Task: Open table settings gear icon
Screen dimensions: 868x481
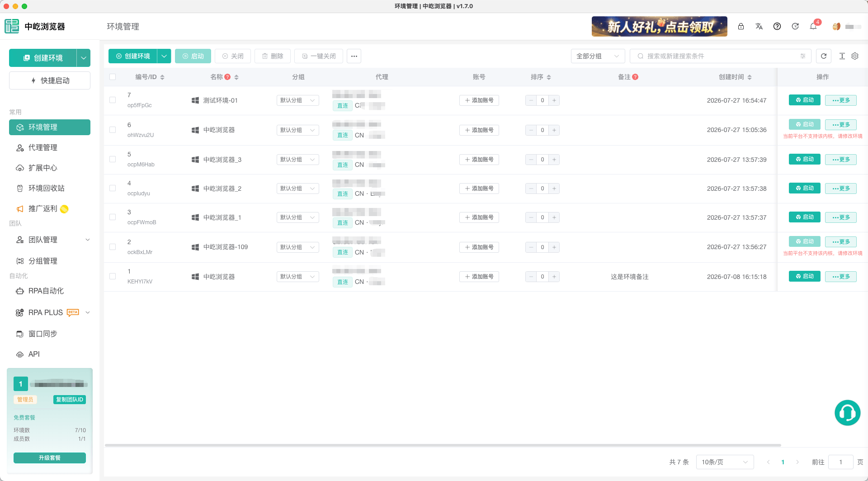Action: (855, 56)
